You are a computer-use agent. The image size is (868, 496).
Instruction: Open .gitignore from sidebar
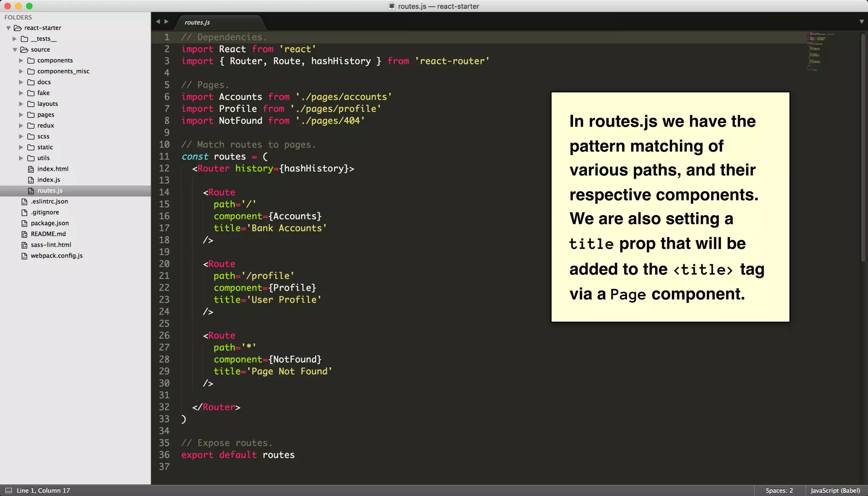[45, 213]
